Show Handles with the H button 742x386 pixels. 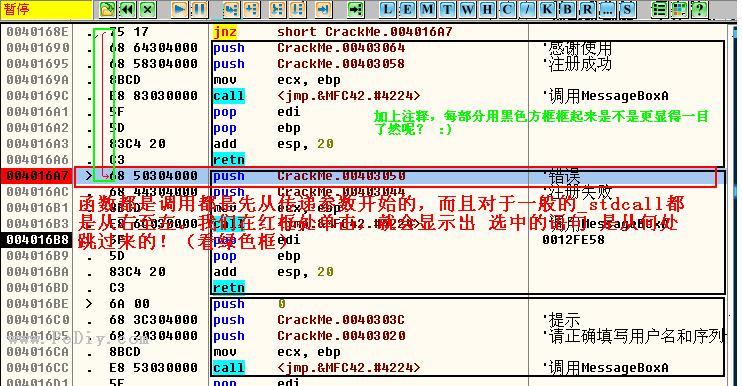point(487,9)
